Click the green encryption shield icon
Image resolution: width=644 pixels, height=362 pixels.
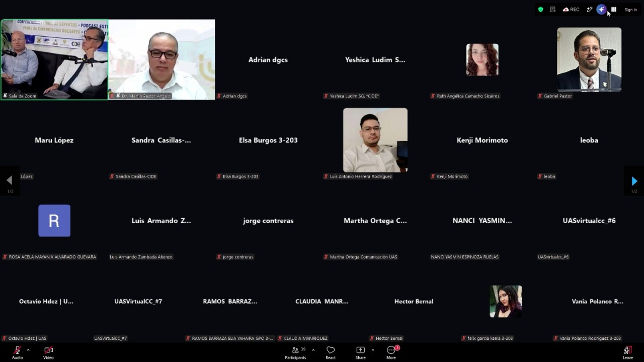click(x=540, y=10)
